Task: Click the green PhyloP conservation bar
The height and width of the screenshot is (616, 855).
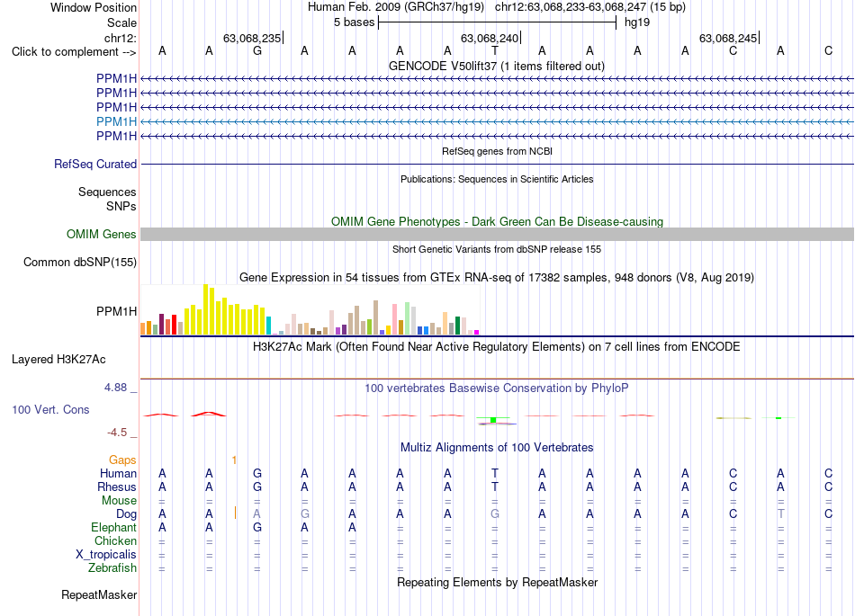Action: point(493,420)
